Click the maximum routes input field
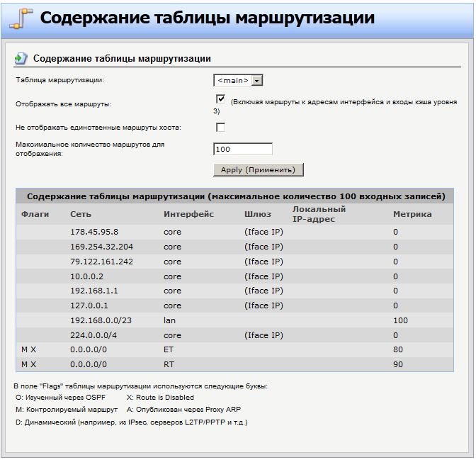The width and height of the screenshot is (476, 460). 242,149
